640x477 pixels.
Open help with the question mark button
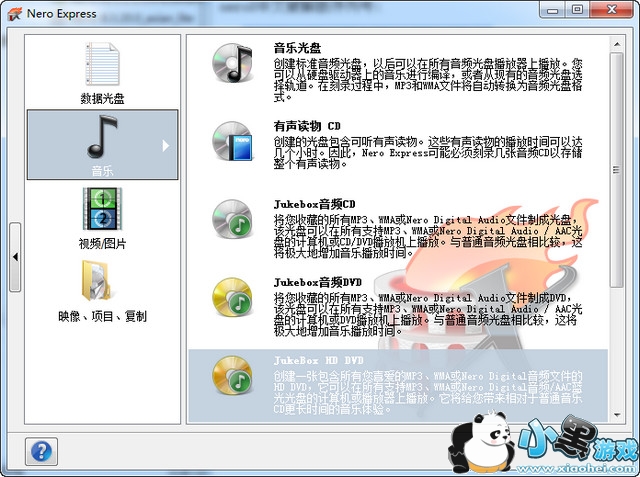coord(41,451)
